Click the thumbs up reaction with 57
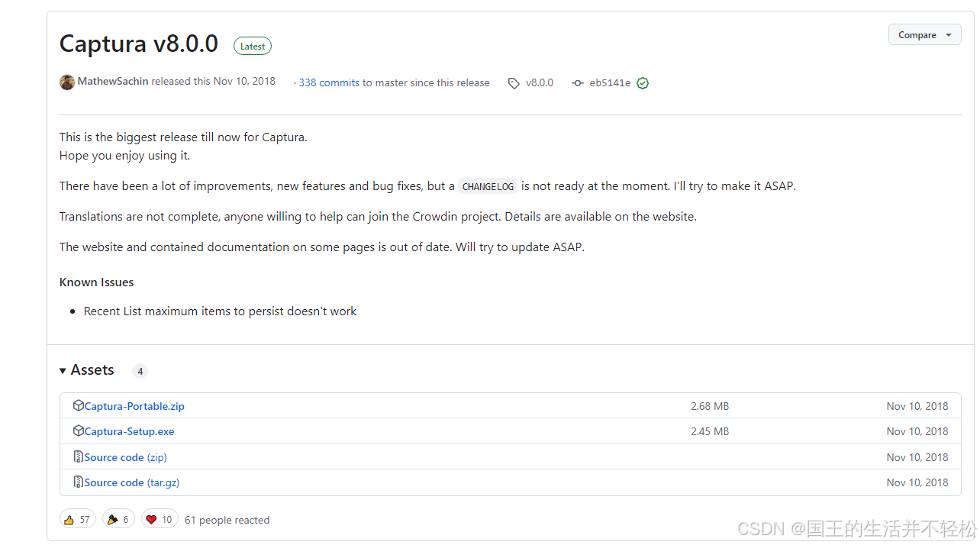Image resolution: width=980 pixels, height=545 pixels. tap(78, 519)
